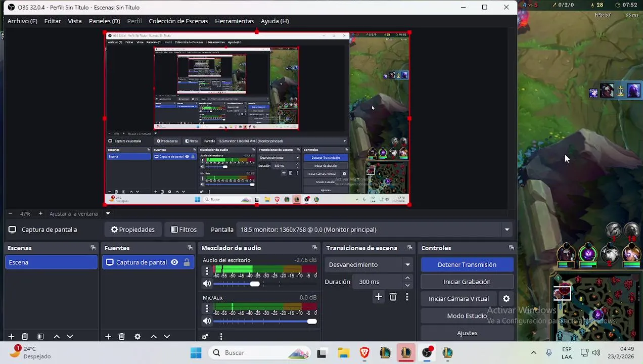Image resolution: width=643 pixels, height=364 pixels.
Task: Open source properties gear in Fuentes toolbar
Action: click(137, 337)
